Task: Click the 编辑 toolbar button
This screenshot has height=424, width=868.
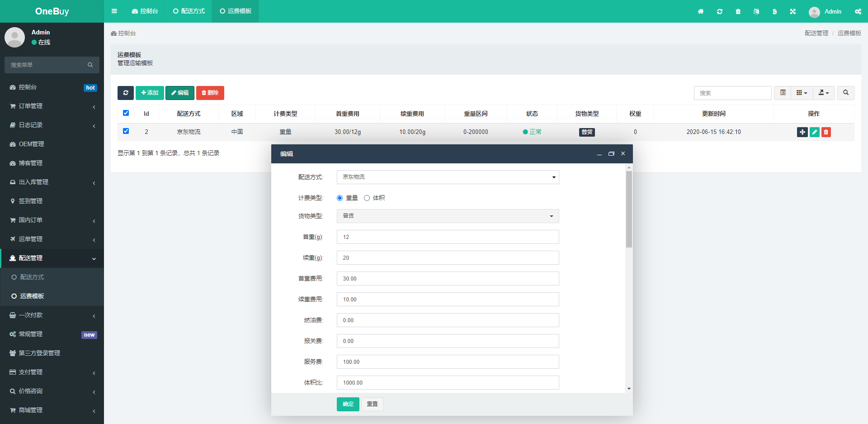Action: point(180,93)
